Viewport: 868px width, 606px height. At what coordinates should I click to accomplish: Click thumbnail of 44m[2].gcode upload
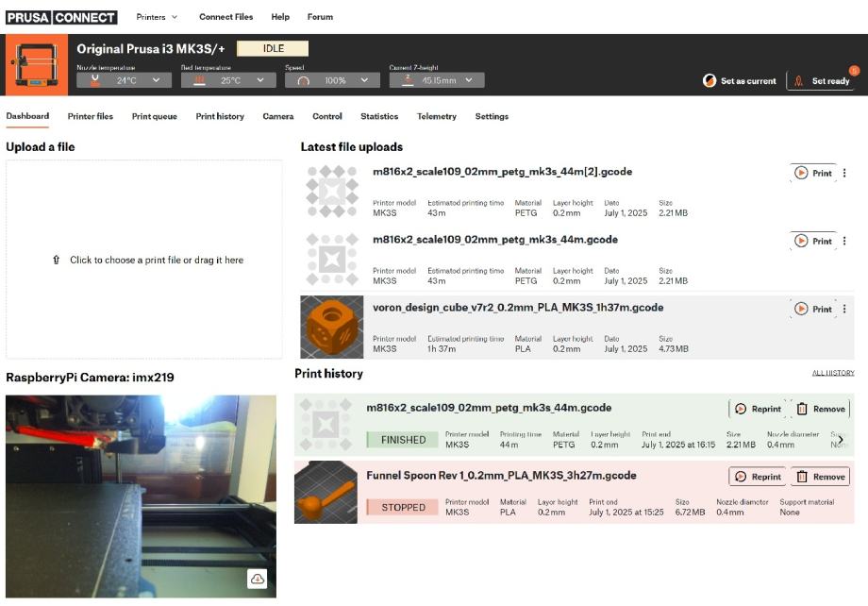coord(332,191)
